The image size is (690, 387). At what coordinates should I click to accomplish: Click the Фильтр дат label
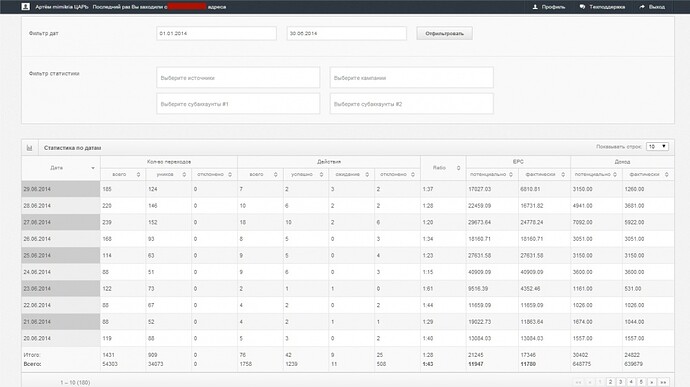[x=44, y=33]
